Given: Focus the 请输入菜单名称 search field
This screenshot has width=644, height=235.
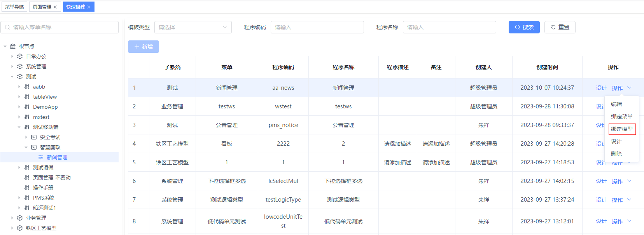Looking at the screenshot, I should [x=59, y=27].
